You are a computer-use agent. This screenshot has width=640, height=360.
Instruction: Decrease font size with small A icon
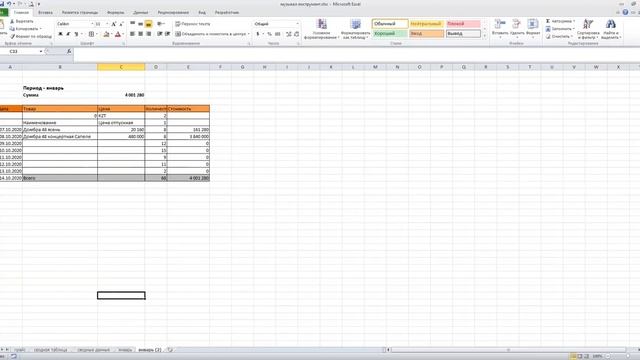pyautogui.click(x=121, y=24)
